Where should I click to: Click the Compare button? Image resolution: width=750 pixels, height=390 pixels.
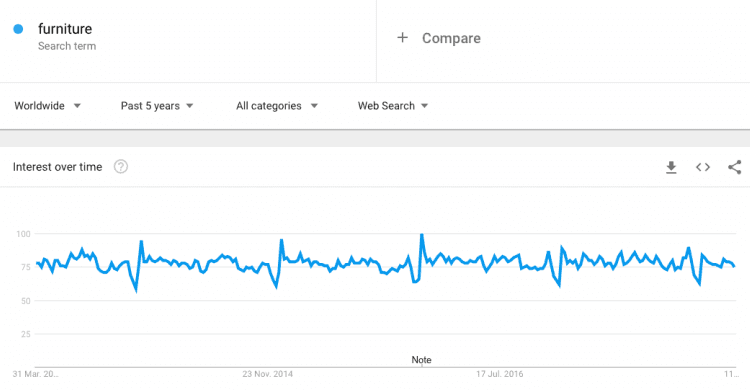click(x=439, y=38)
